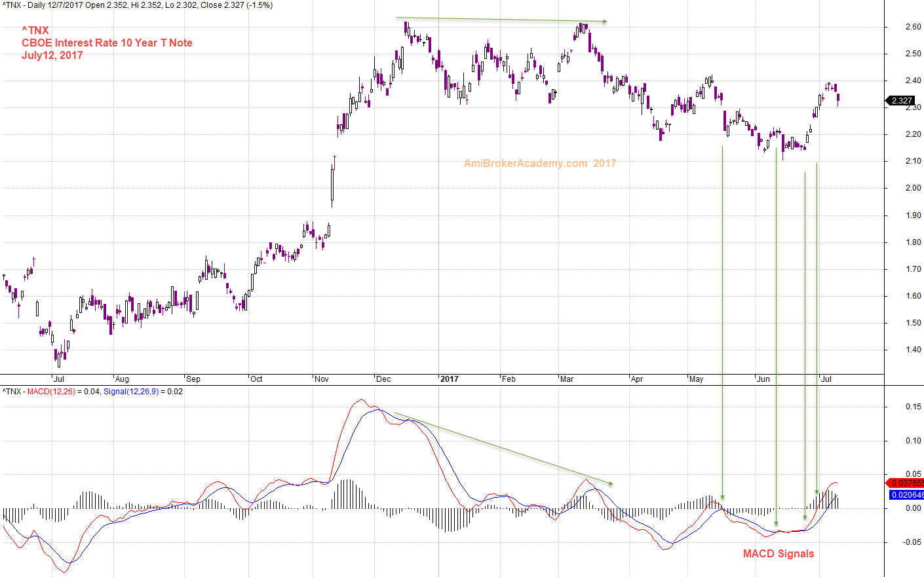Click the 2.00 price axis label
924x577 pixels.
[913, 188]
